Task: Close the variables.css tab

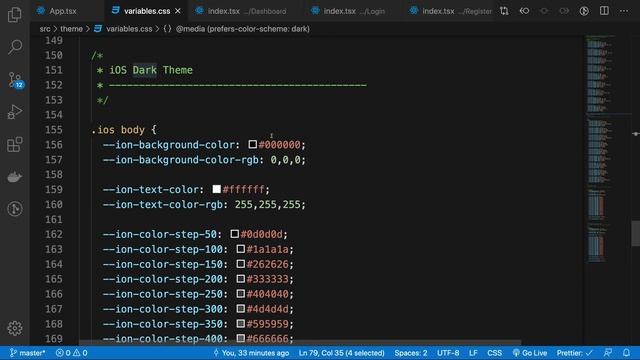Action: tap(178, 11)
